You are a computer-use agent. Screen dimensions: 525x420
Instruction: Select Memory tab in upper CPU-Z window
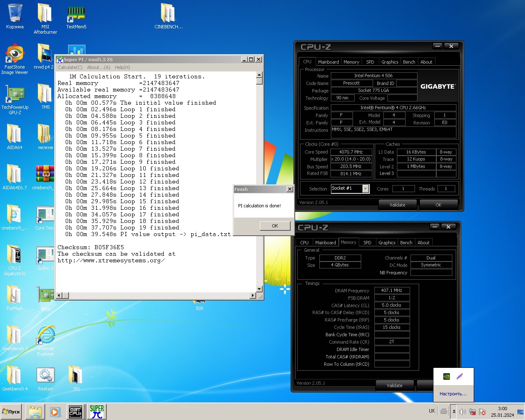(x=351, y=62)
